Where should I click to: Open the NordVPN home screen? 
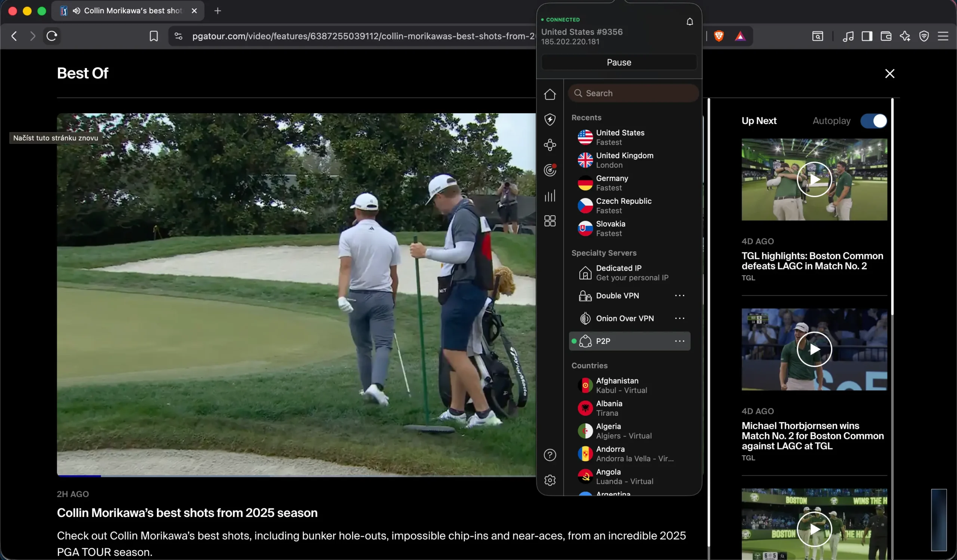click(x=550, y=94)
